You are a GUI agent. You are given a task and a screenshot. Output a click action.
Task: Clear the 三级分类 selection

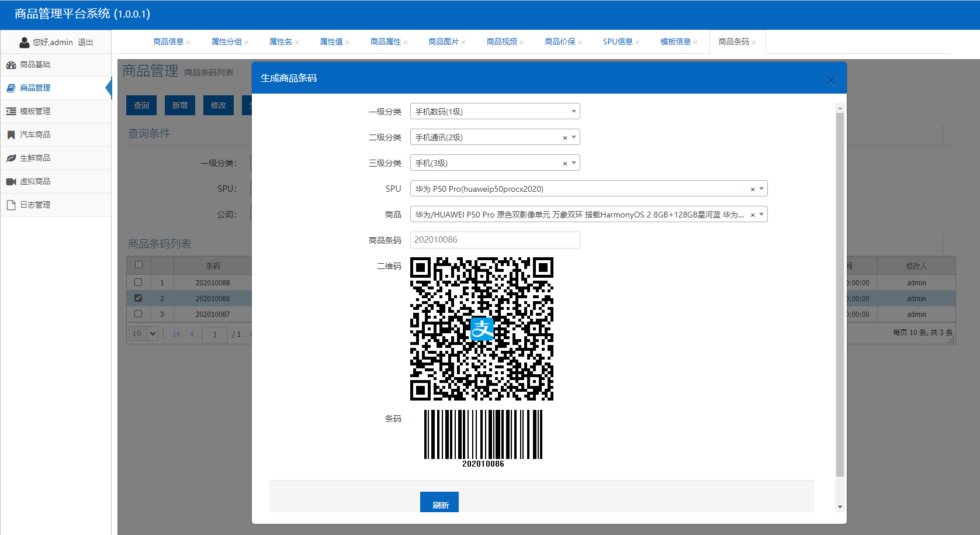[x=565, y=164]
